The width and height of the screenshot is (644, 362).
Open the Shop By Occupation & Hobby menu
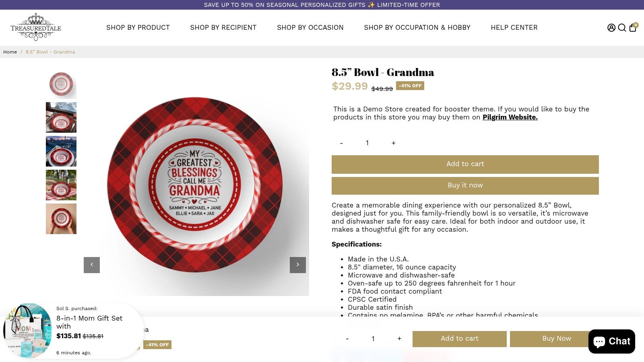click(x=417, y=27)
